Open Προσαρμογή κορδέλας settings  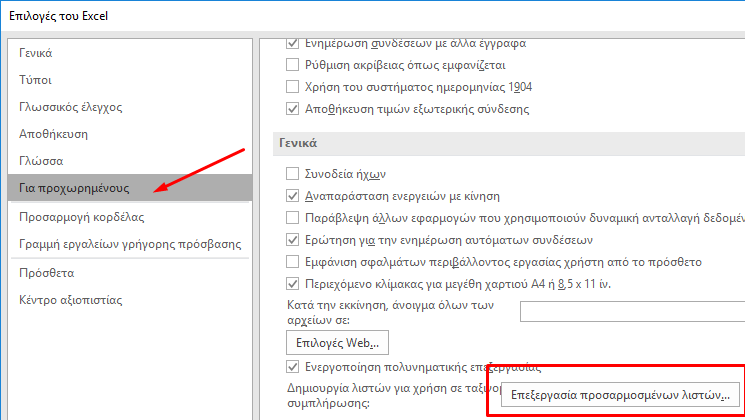tap(130, 217)
